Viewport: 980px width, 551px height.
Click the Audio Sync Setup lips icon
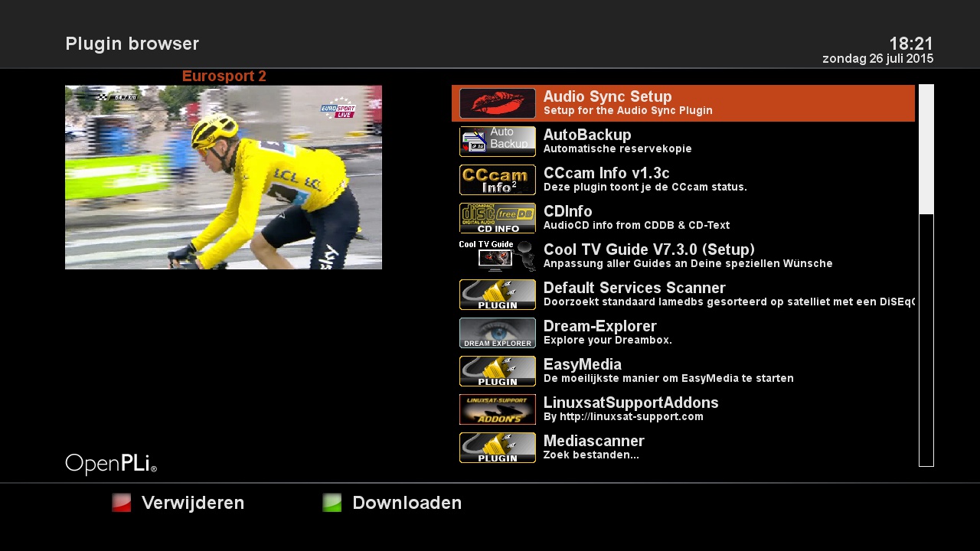pos(498,103)
